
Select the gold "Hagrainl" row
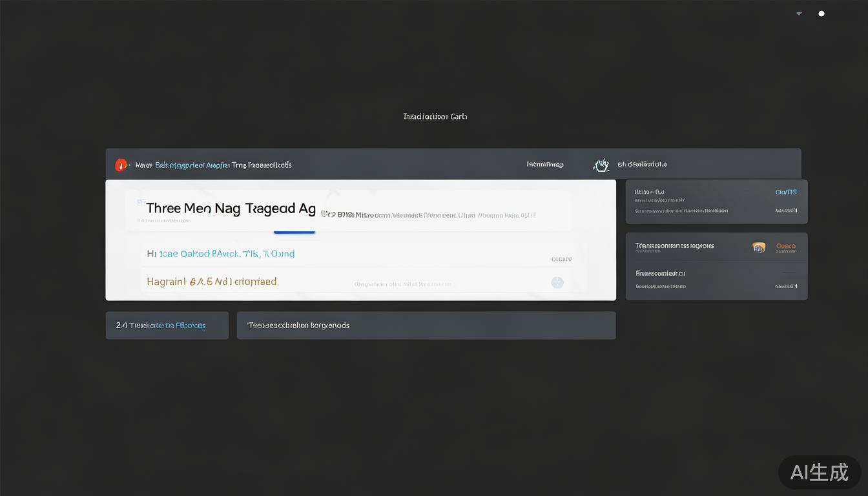pos(212,282)
